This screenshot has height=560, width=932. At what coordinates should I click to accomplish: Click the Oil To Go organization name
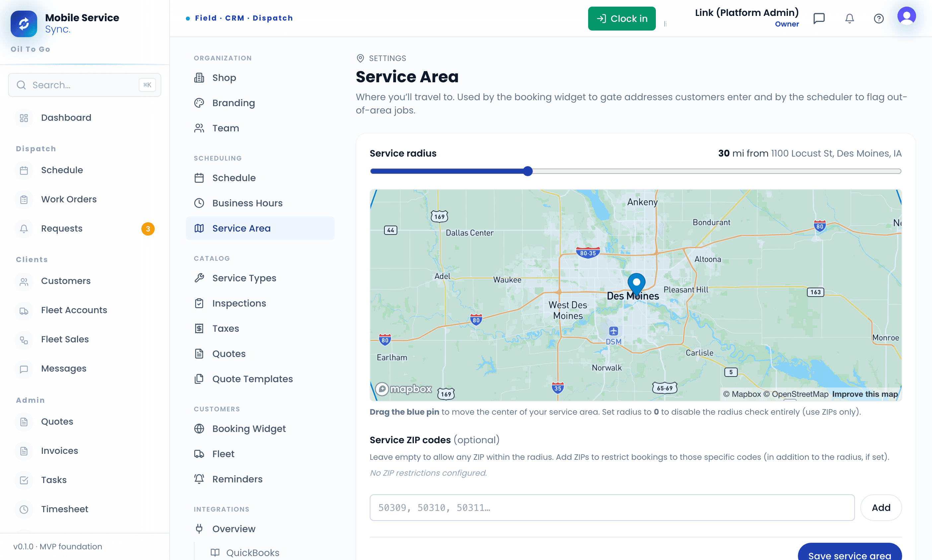tap(30, 49)
